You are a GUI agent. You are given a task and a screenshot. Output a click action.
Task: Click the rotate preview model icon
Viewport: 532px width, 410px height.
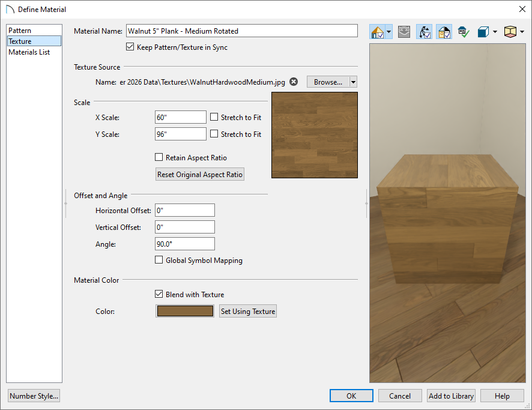tap(404, 31)
